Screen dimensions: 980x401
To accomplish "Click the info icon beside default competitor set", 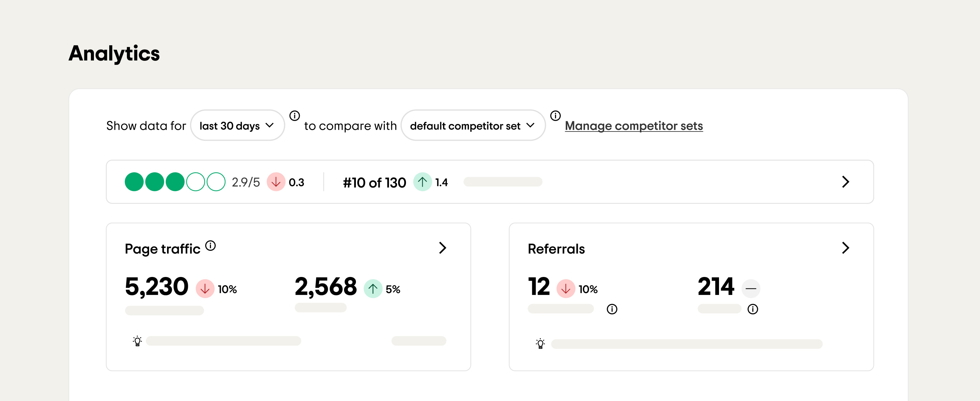I will (x=555, y=116).
